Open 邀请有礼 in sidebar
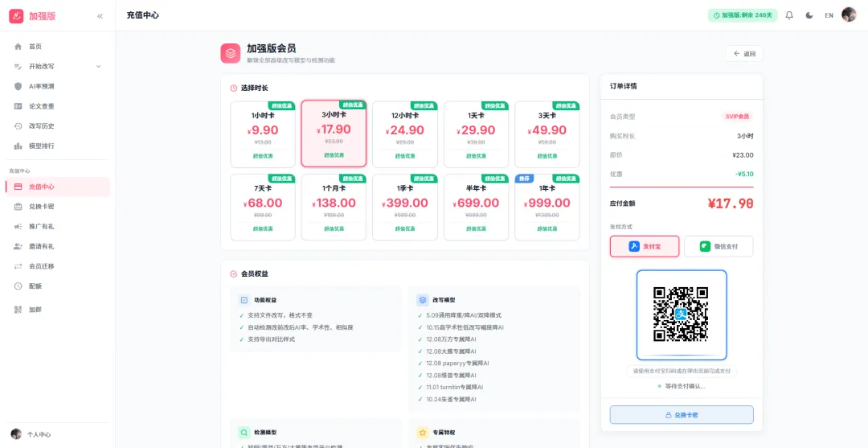Image resolution: width=868 pixels, height=448 pixels. click(x=58, y=246)
